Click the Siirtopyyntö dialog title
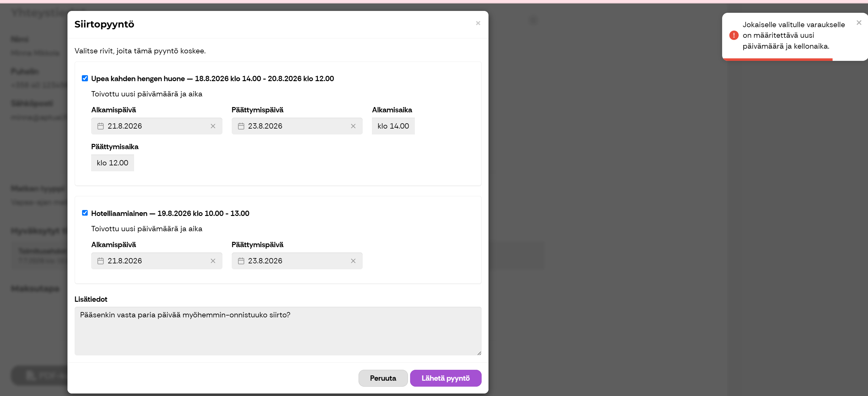 (104, 24)
